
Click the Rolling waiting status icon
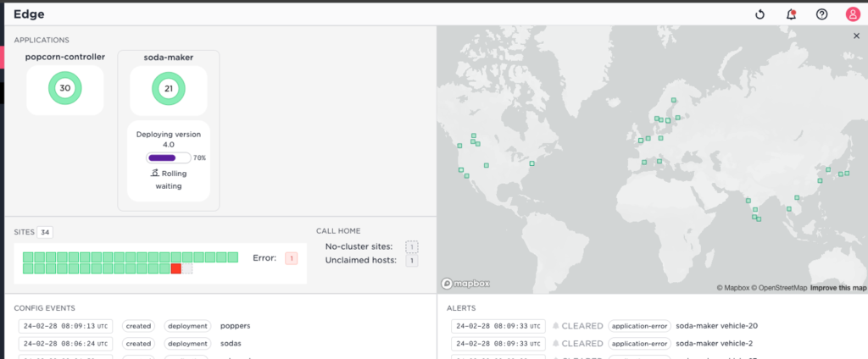point(156,173)
